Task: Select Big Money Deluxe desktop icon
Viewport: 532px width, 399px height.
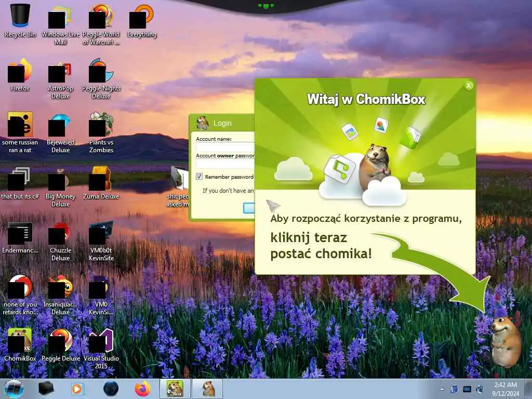Action: [60, 187]
